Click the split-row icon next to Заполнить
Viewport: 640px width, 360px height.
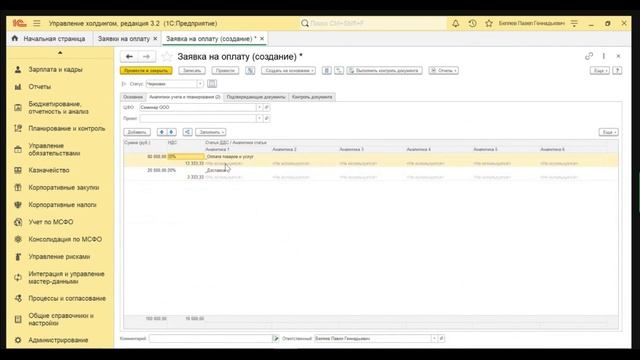pos(187,132)
